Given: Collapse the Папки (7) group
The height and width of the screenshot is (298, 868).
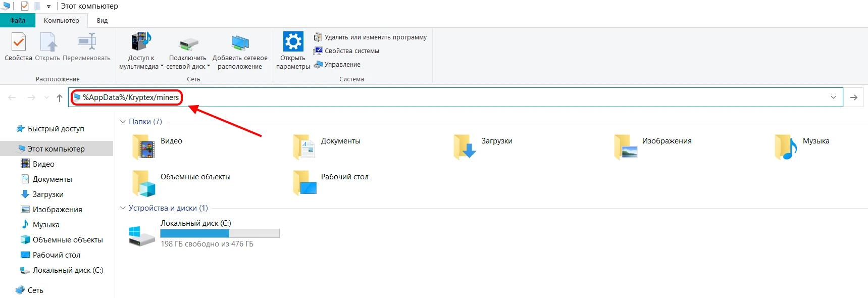Looking at the screenshot, I should [123, 122].
